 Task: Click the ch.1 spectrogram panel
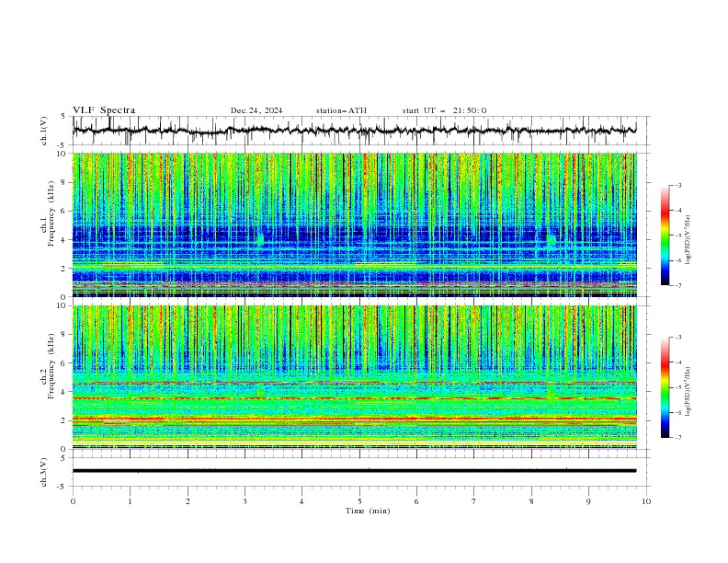click(355, 224)
